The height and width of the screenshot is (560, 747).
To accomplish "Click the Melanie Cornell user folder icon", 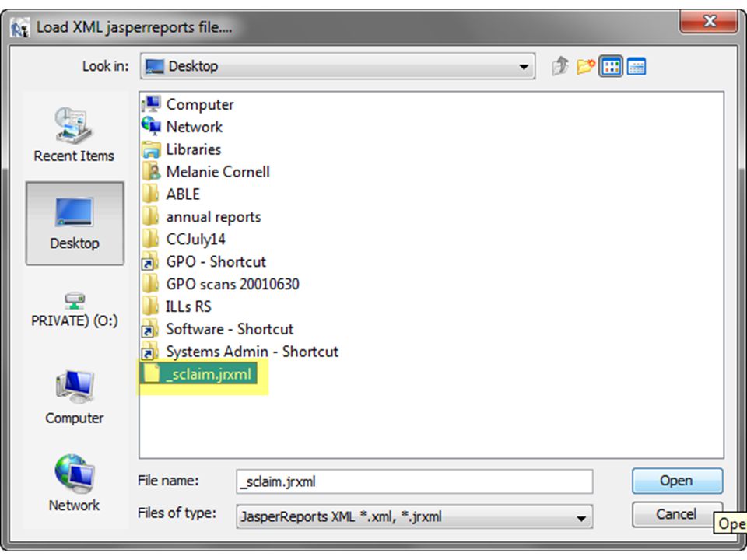I will pyautogui.click(x=152, y=172).
